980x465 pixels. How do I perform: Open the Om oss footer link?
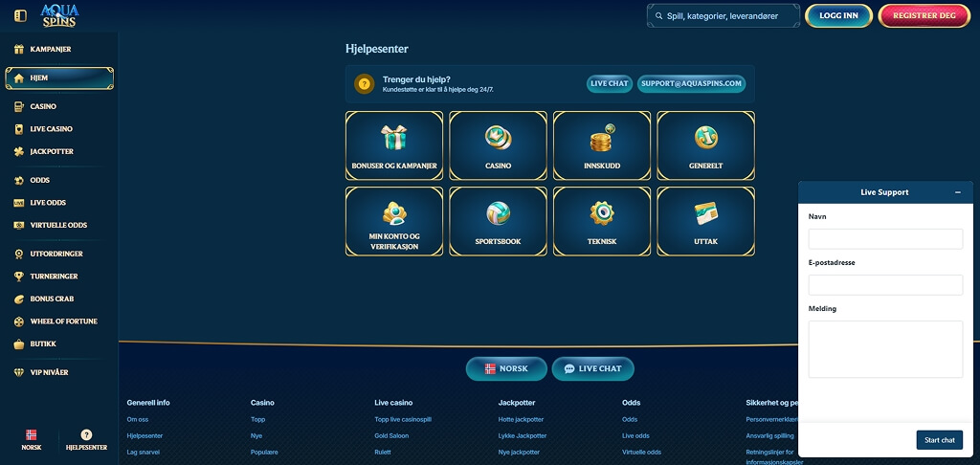coord(138,419)
